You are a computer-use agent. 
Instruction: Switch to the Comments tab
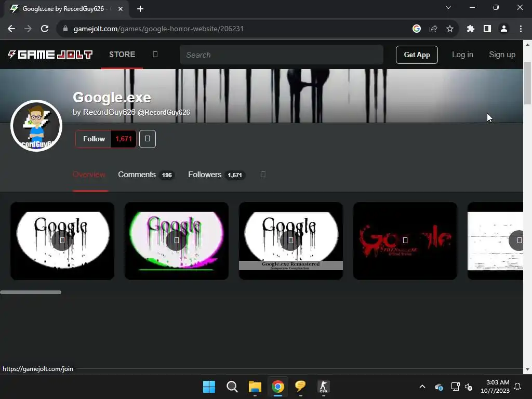pos(145,175)
